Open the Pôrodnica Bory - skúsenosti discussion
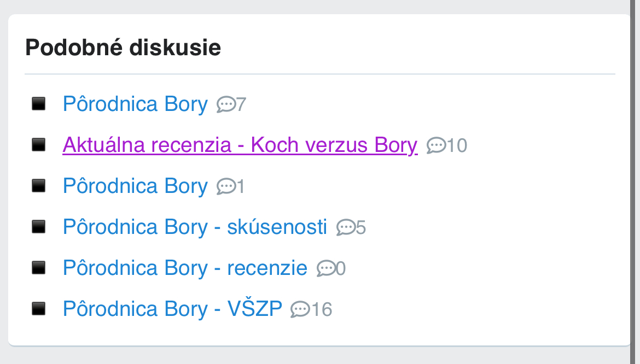Image resolution: width=640 pixels, height=364 pixels. (195, 227)
